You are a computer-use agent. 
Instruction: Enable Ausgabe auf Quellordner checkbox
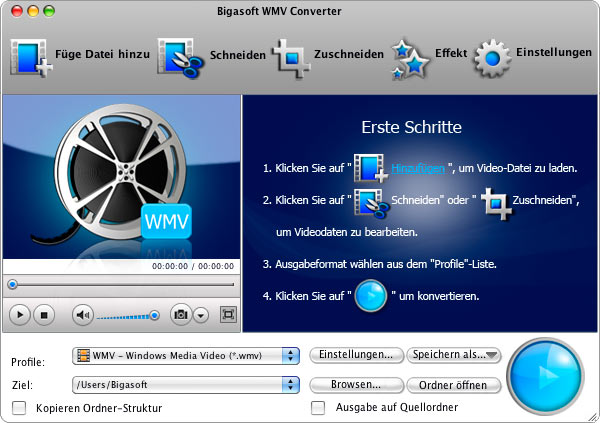click(x=318, y=408)
